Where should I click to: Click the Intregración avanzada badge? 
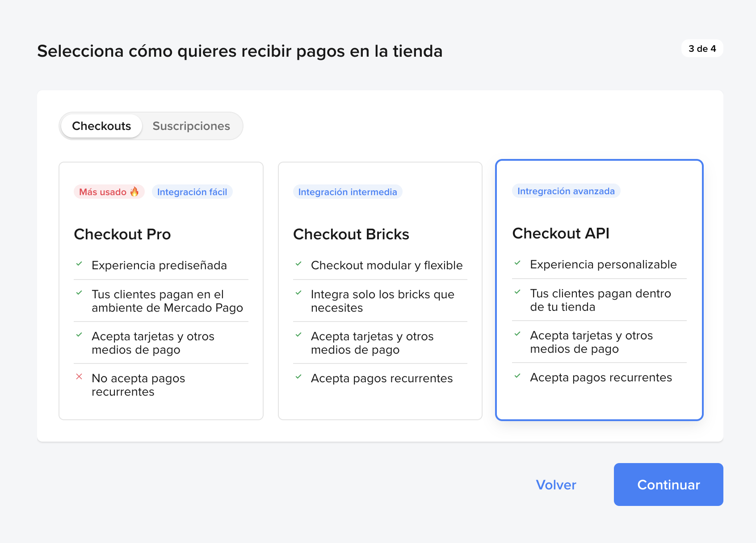566,191
